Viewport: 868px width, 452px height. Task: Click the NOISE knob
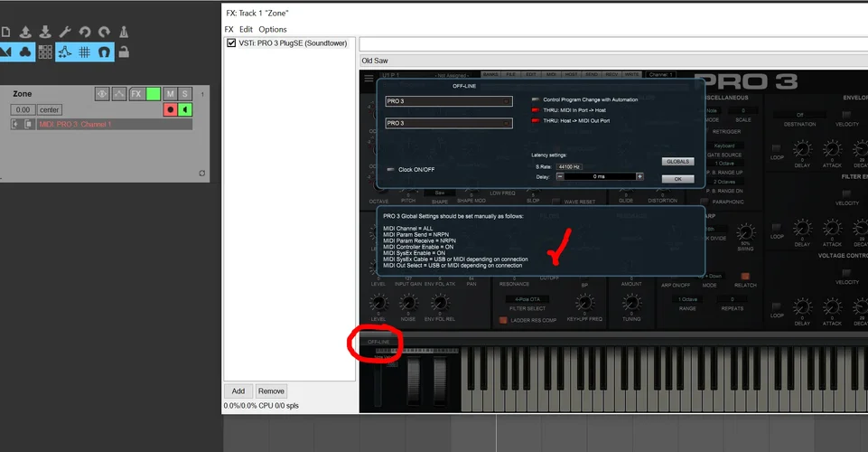(x=408, y=303)
